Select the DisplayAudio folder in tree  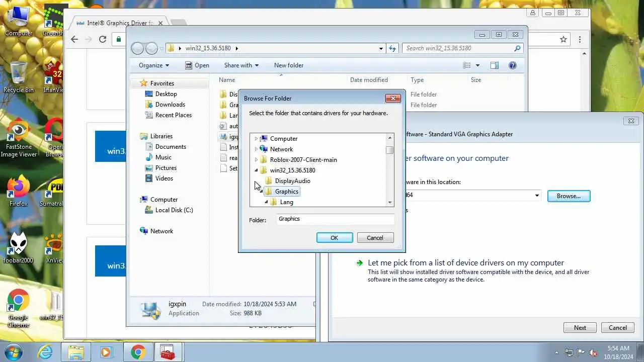coord(292,181)
